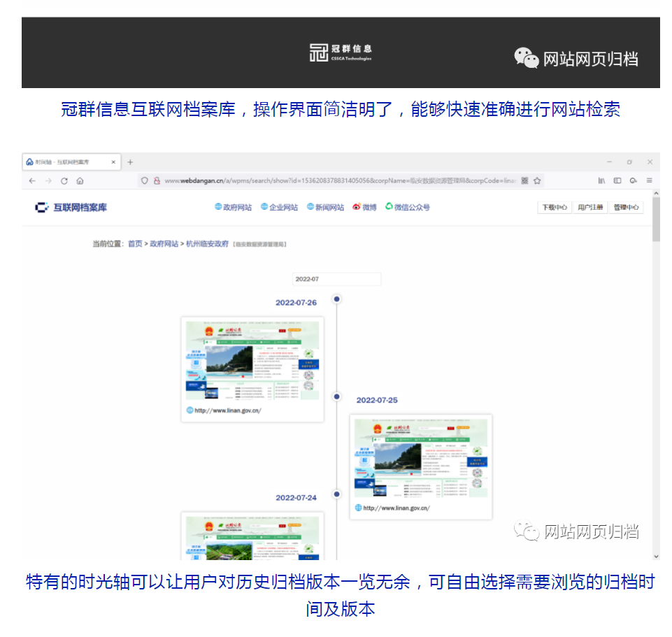Click the browser back arrow
This screenshot has width=672, height=637.
[x=32, y=180]
